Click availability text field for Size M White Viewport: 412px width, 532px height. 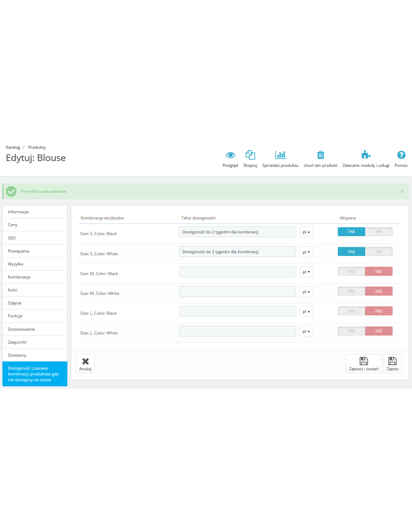237,292
